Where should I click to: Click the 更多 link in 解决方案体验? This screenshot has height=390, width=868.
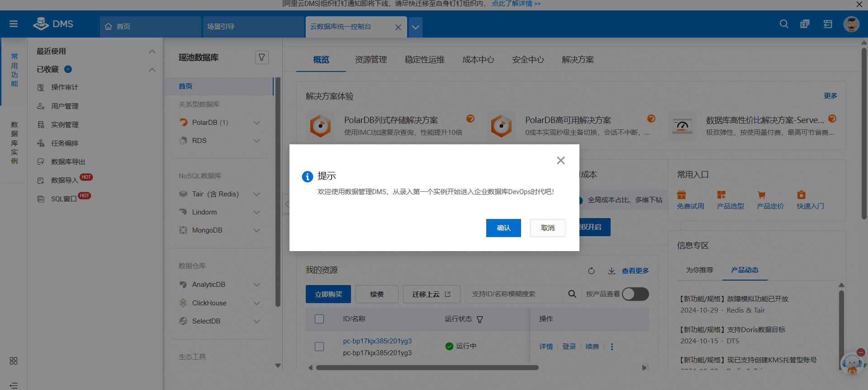coord(830,96)
